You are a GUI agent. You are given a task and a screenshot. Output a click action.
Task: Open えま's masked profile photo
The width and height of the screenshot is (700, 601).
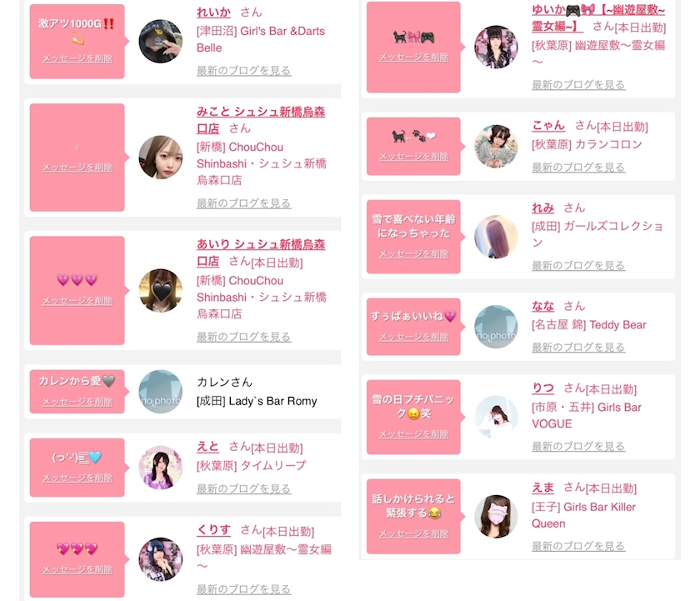496,516
